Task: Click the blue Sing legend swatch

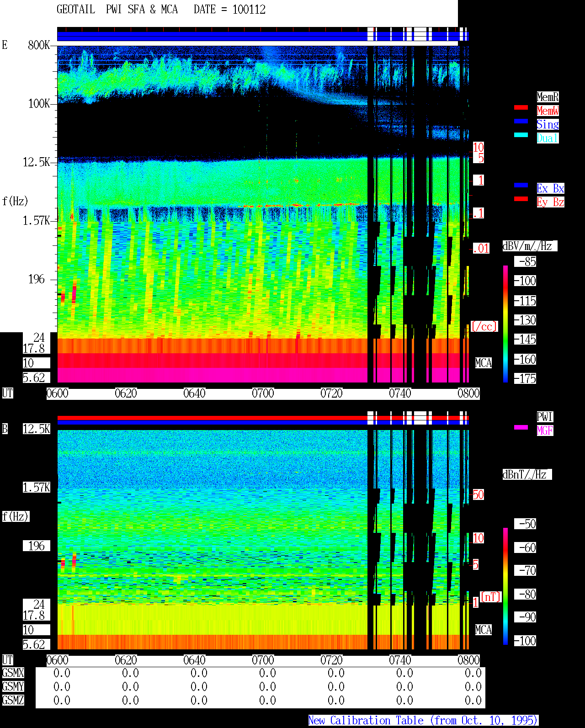Action: click(521, 121)
